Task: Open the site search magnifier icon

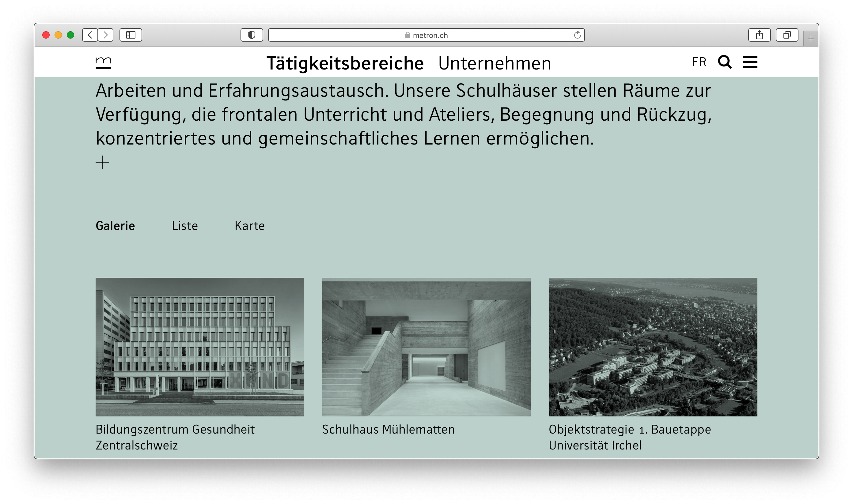Action: (x=724, y=62)
